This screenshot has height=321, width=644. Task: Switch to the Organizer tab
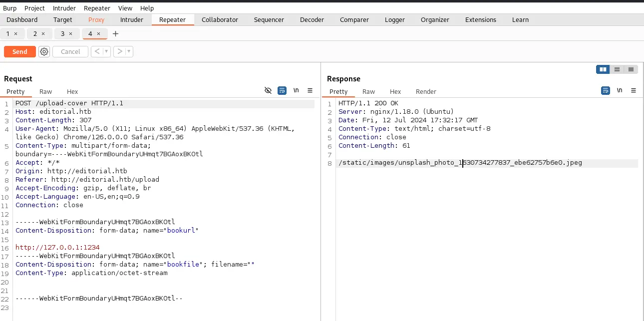pos(435,20)
